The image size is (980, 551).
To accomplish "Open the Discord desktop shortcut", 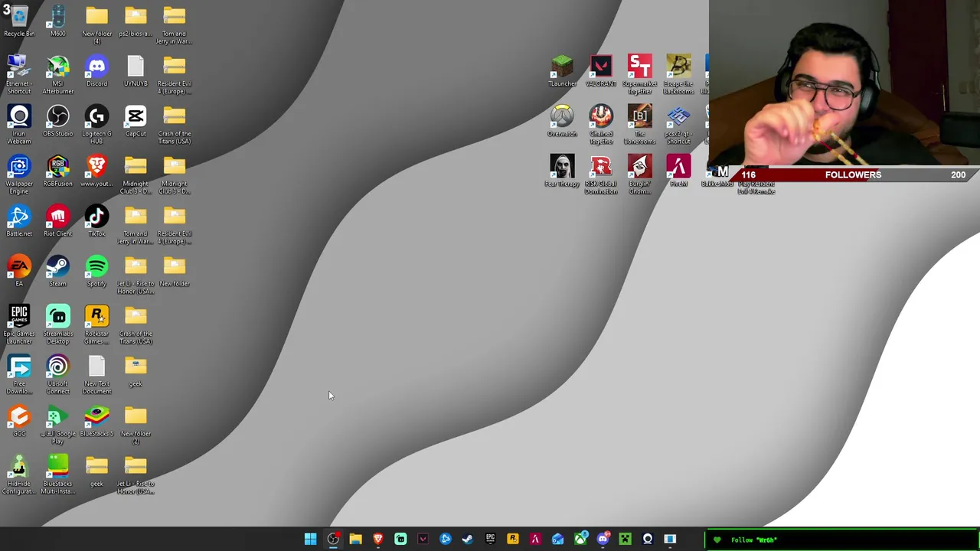I will click(97, 70).
